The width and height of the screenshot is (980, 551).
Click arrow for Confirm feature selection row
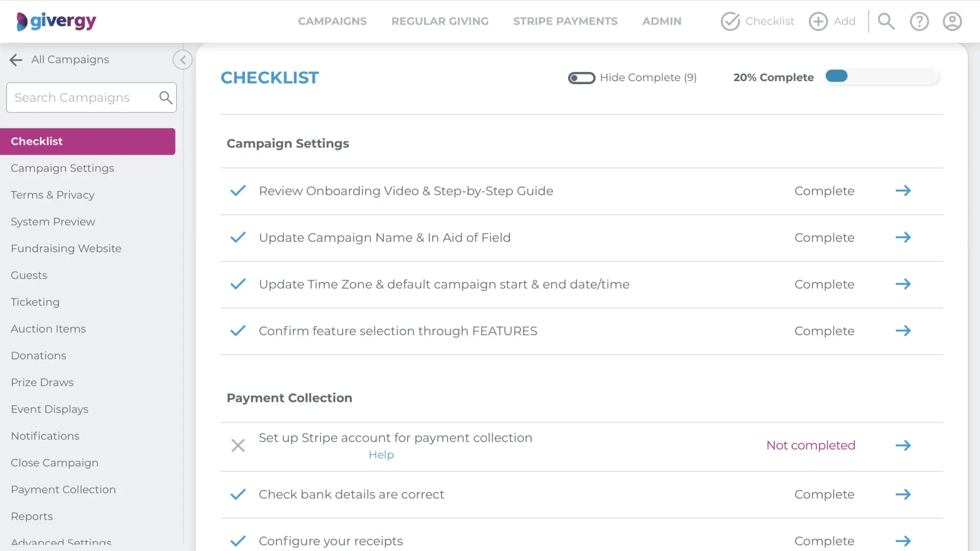click(x=903, y=331)
